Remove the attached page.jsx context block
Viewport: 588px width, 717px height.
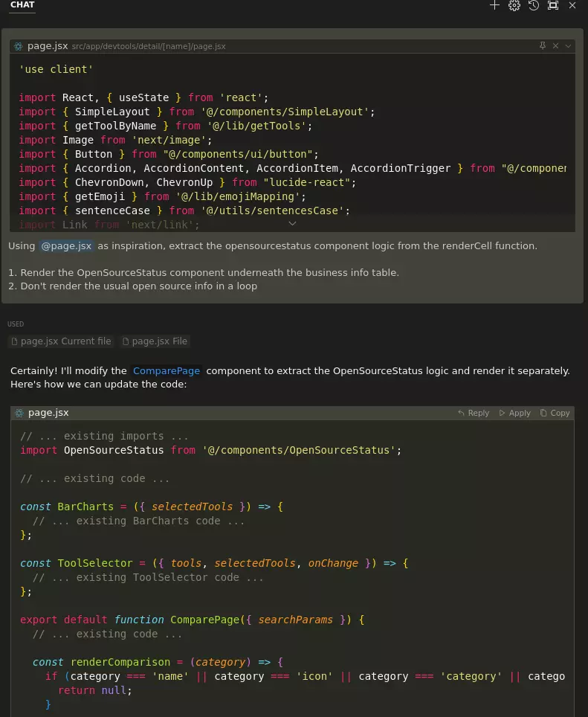pyautogui.click(x=555, y=46)
